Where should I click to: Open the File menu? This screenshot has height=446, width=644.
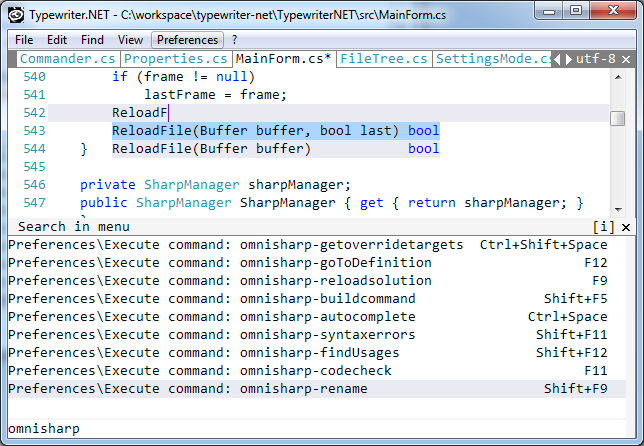24,40
